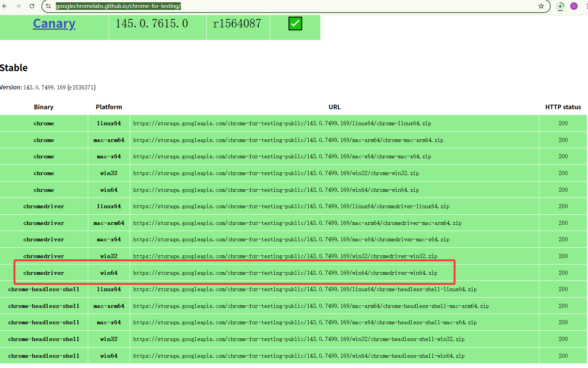
Task: Click platform cell of chrome-headless-shell mac-x64 row
Action: 109,322
